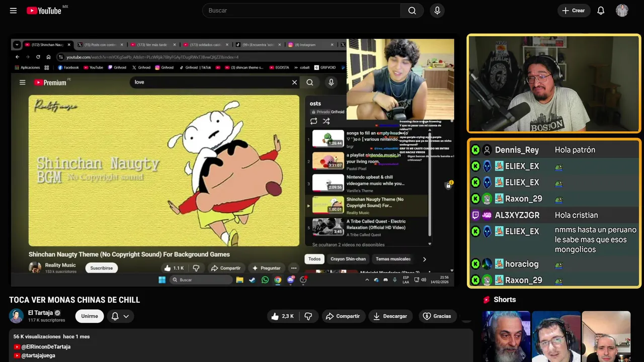In the streamed video, select the soldados caídos tab
The image size is (644, 362).
point(205,45)
